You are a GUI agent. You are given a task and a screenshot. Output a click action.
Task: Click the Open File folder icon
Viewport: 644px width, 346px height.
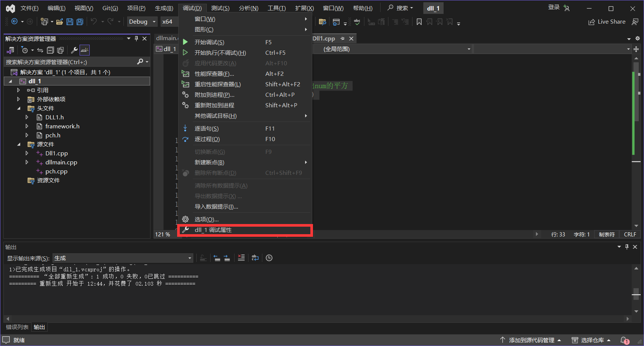point(59,22)
